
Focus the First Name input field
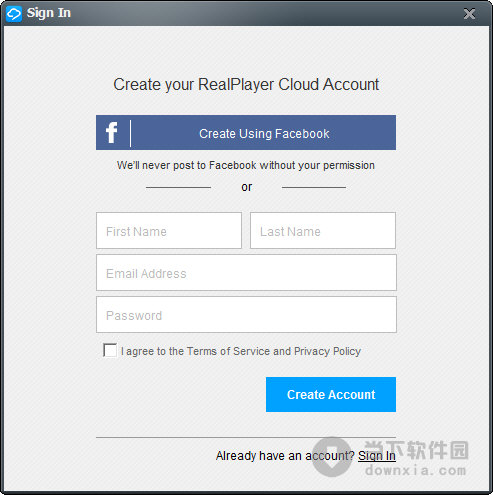pos(169,230)
